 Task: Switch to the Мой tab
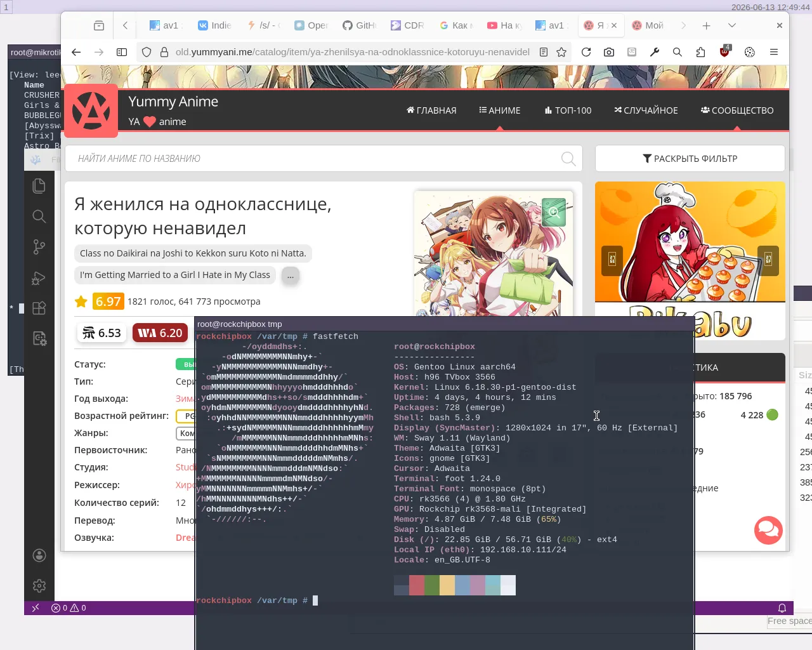(x=648, y=25)
